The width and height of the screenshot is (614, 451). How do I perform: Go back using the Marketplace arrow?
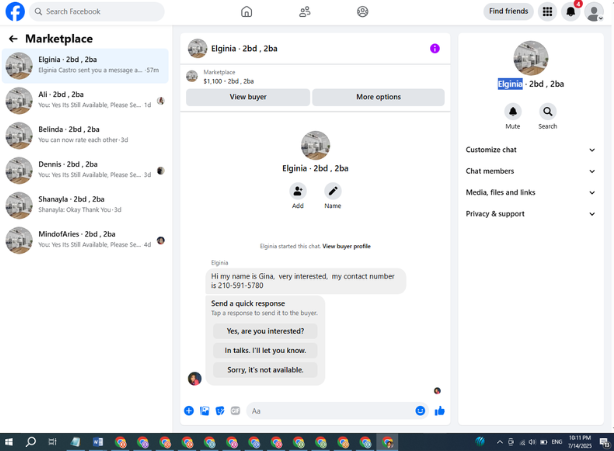[13, 39]
